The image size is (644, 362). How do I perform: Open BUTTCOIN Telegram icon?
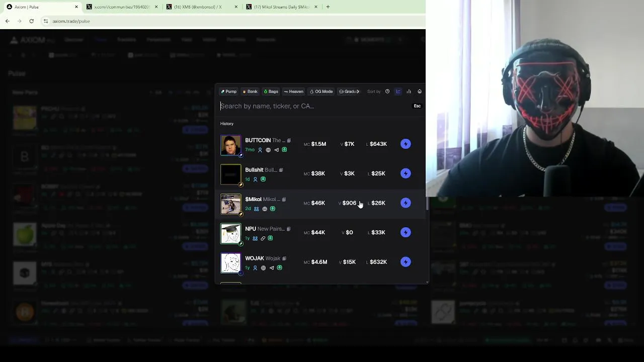[x=276, y=150]
